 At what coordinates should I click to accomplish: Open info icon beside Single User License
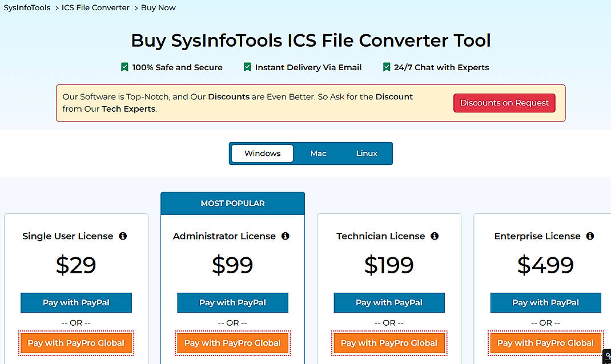(x=123, y=236)
